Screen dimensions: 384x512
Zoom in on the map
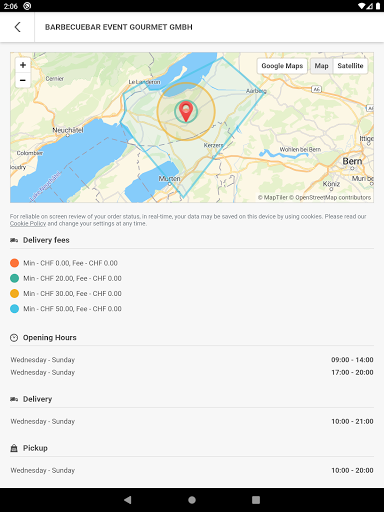click(x=23, y=65)
